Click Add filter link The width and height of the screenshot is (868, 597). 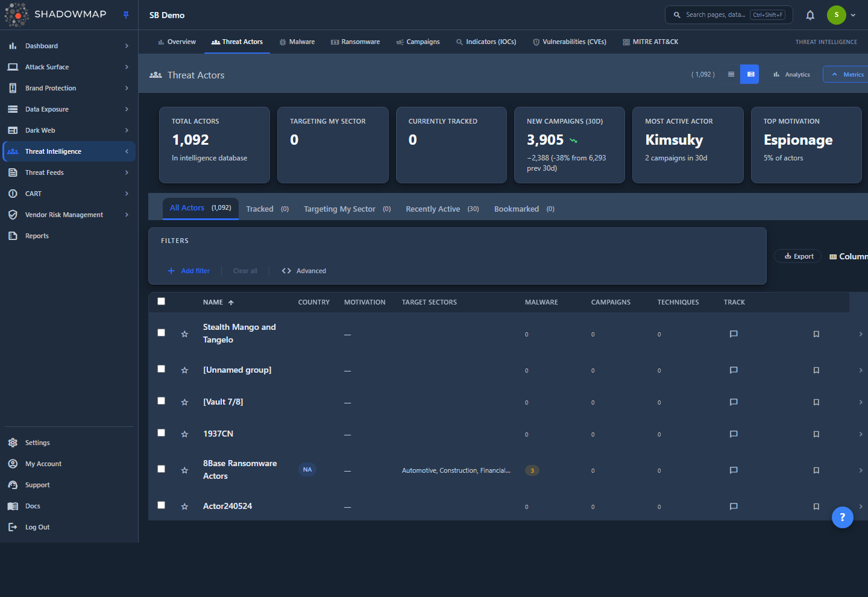[x=189, y=271]
